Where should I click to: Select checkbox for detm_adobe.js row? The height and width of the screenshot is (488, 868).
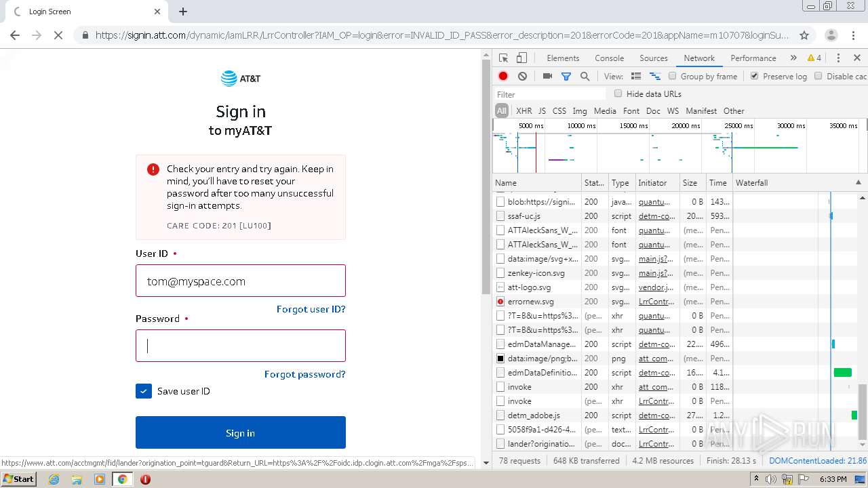pyautogui.click(x=500, y=415)
